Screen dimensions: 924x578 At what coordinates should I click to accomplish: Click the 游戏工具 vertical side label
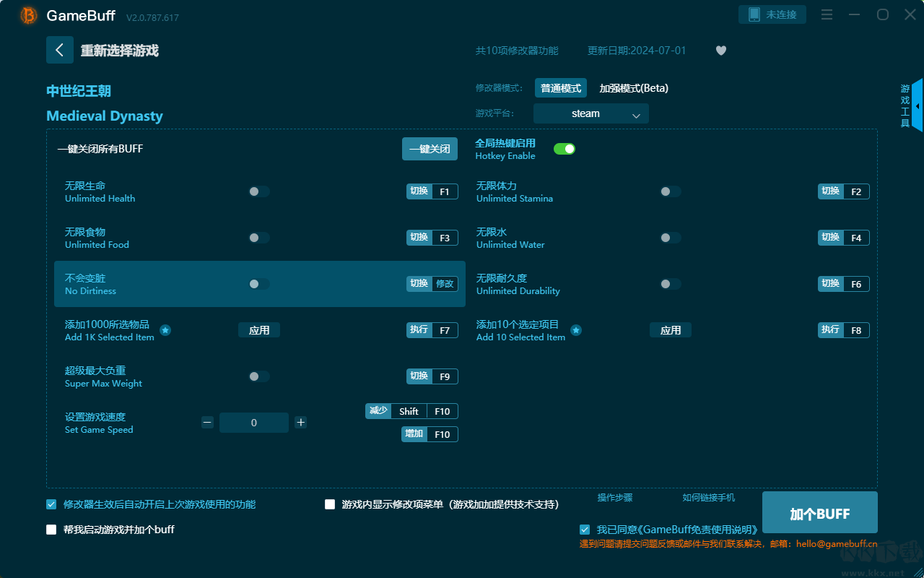click(x=905, y=106)
